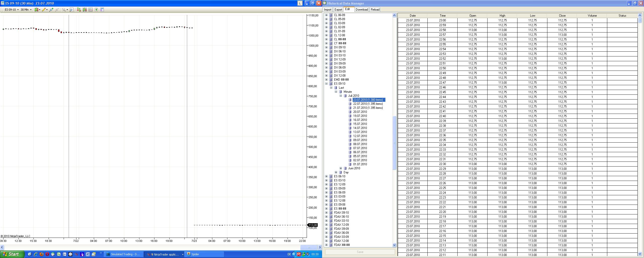Select the arrow cursor pointer tool

(x=65, y=10)
